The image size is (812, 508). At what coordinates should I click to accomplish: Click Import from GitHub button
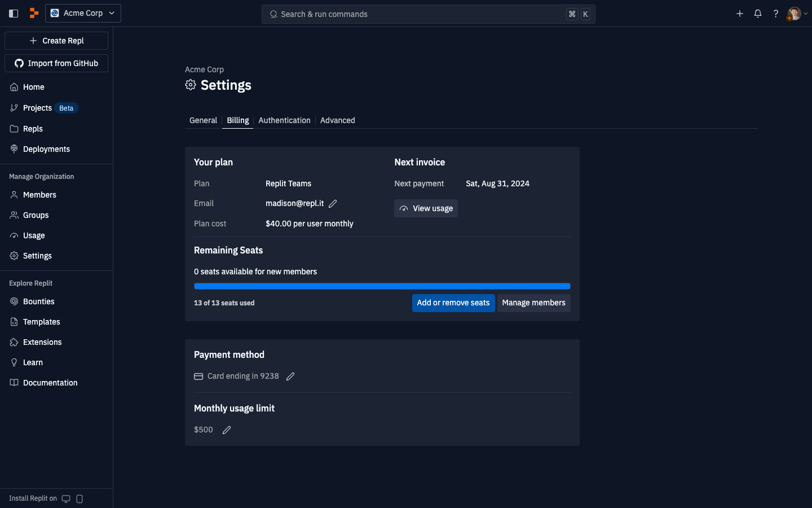(56, 63)
